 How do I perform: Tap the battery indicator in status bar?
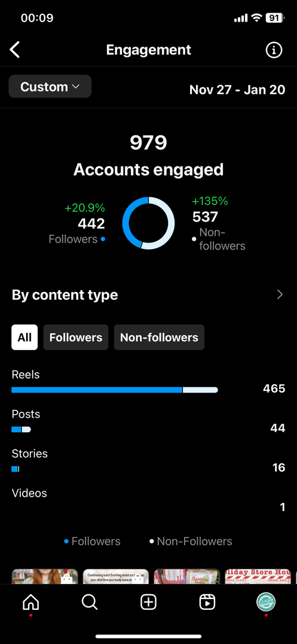[274, 18]
